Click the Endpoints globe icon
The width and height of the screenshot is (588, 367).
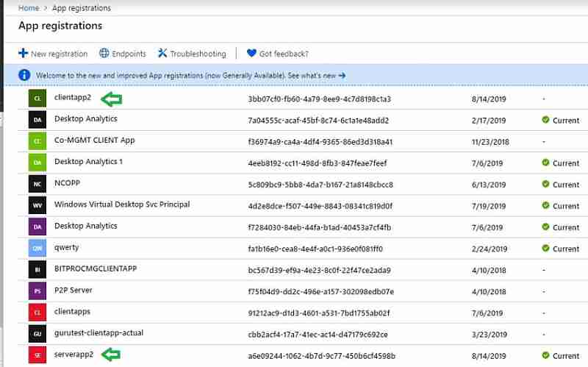tap(104, 53)
